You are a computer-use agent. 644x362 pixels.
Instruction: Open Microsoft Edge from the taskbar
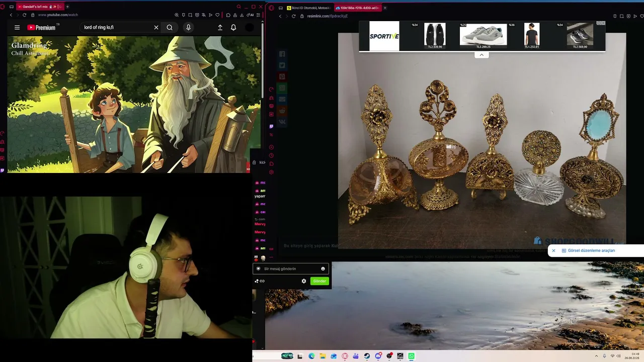coord(311,356)
